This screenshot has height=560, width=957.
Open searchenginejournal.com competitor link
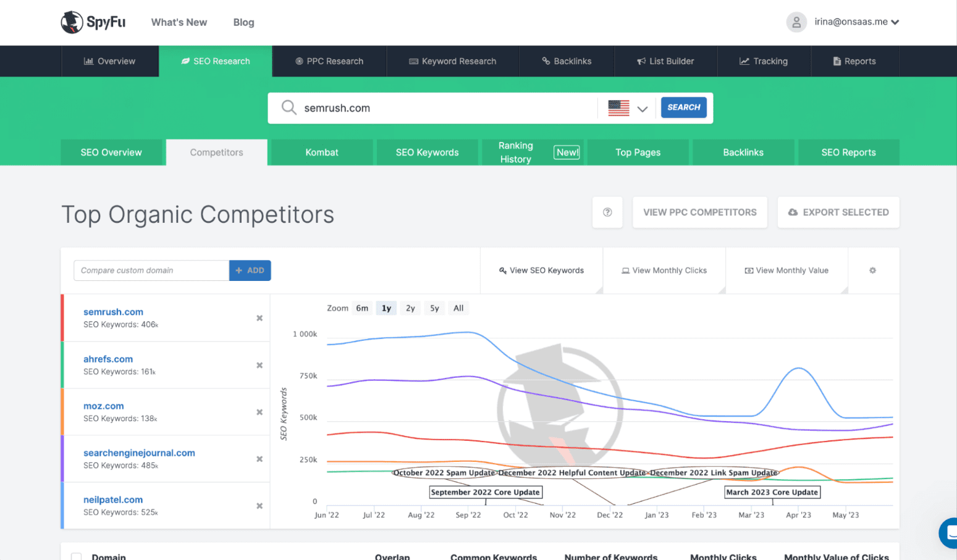139,453
